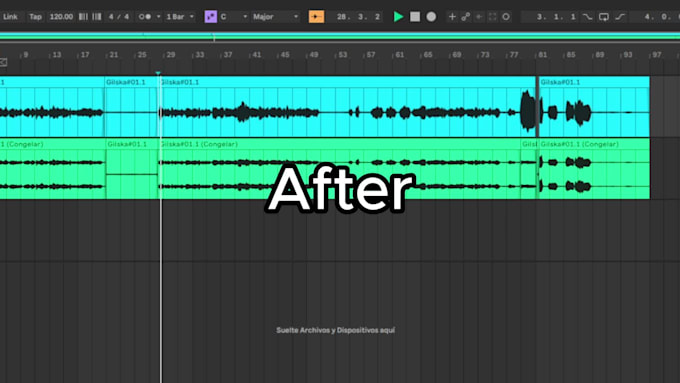680x383 pixels.
Task: Select the short green clip labeled Gilsl
Action: [x=529, y=169]
